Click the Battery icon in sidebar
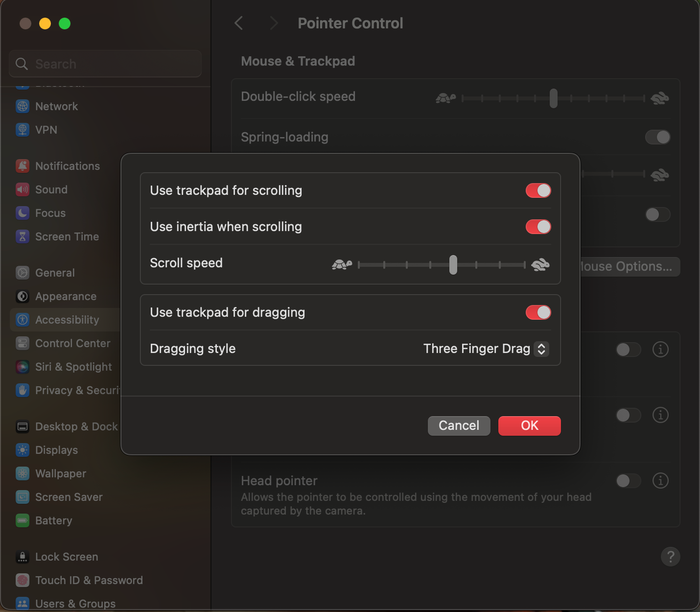 coord(23,520)
